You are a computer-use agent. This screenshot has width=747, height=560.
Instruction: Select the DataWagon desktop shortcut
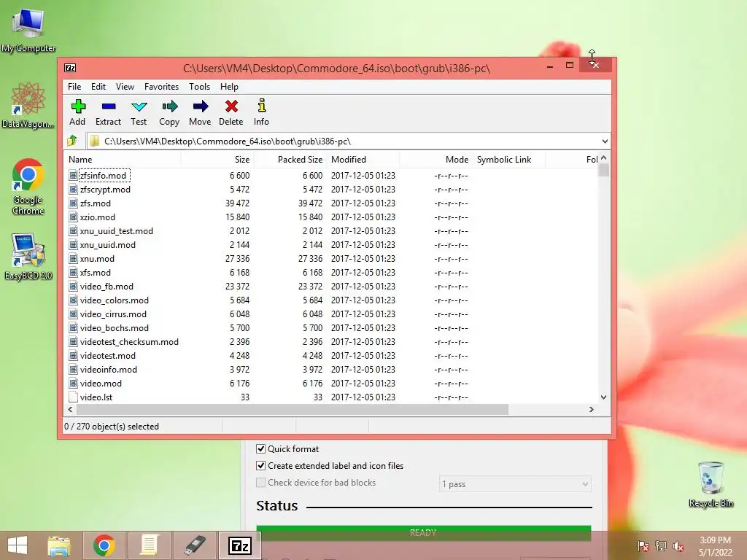[x=28, y=105]
